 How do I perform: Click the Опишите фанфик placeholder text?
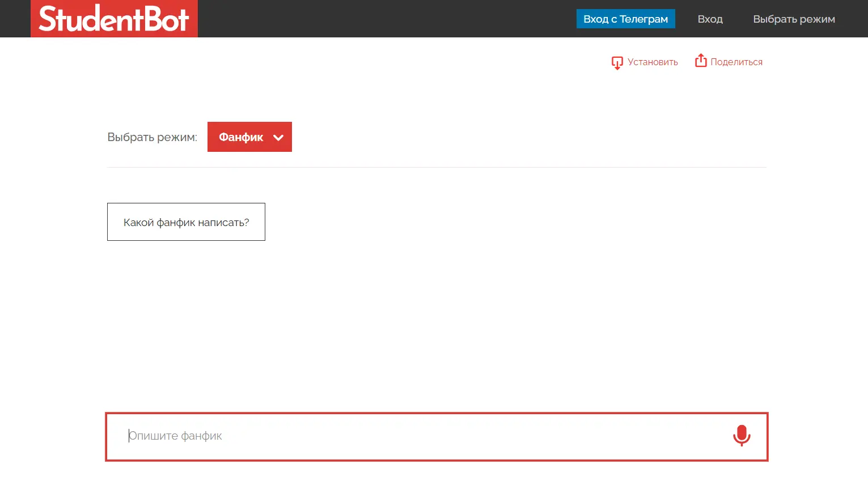coord(176,436)
